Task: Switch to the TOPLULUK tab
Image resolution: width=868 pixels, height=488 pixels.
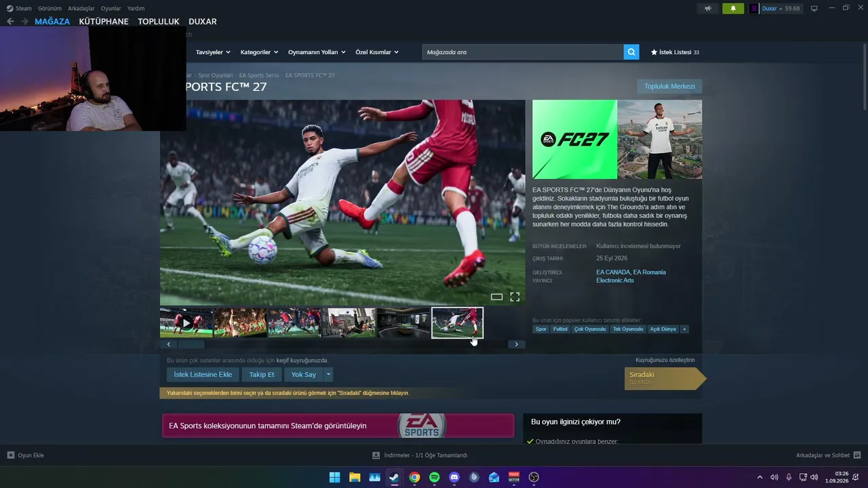Action: [x=159, y=22]
